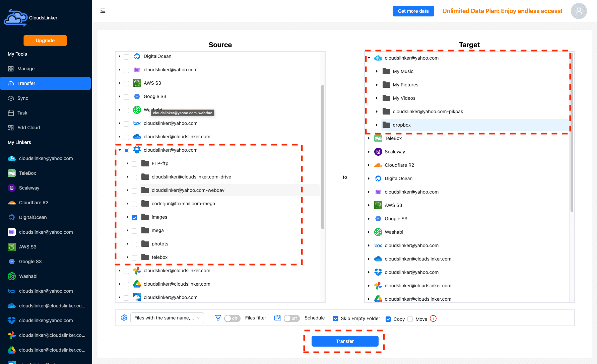
Task: Check the images folder checkbox
Action: click(x=134, y=217)
